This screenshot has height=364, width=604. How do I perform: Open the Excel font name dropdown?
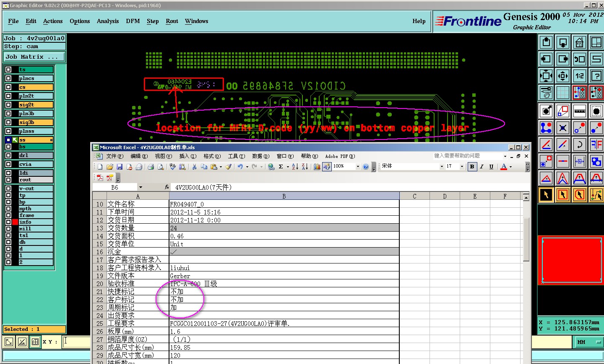(442, 167)
